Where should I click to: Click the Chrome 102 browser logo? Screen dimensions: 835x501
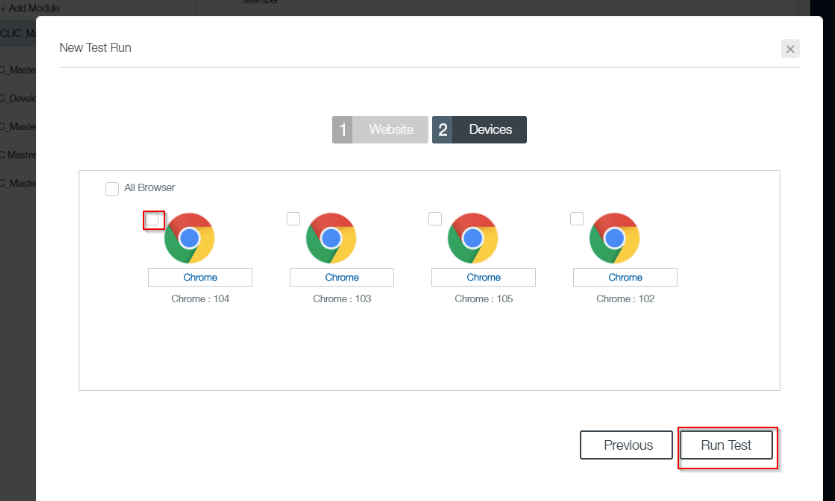615,238
